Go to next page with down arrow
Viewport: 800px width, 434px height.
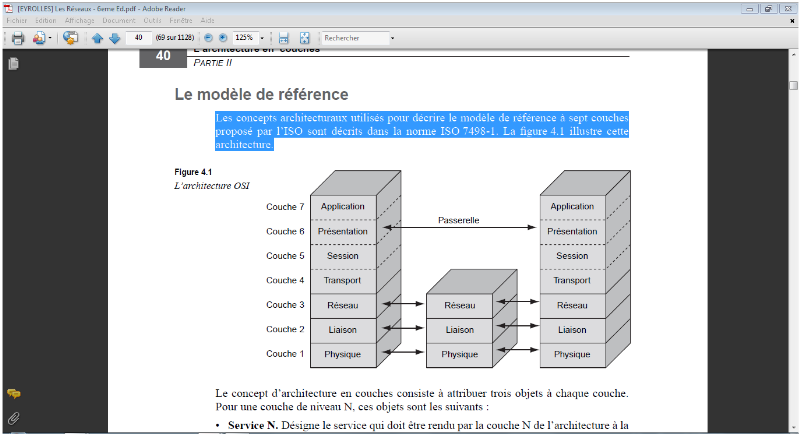pyautogui.click(x=114, y=38)
